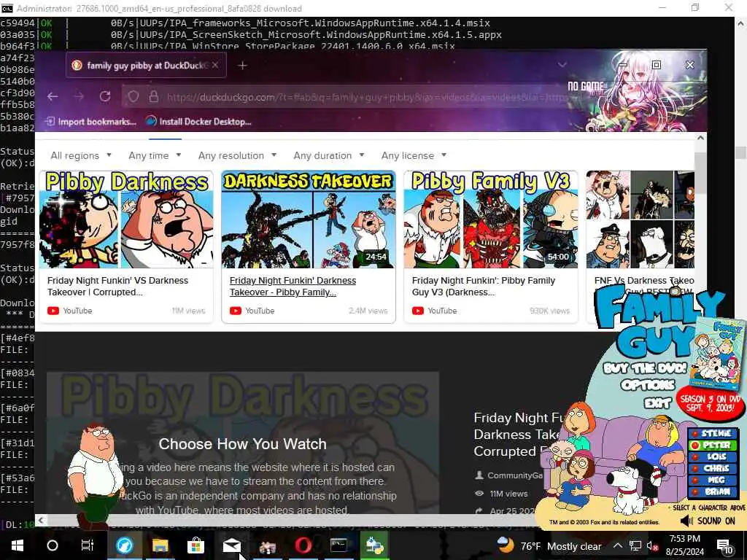Click the YouTube icon under the 11M views video
This screenshot has height=560, width=747.
point(53,311)
